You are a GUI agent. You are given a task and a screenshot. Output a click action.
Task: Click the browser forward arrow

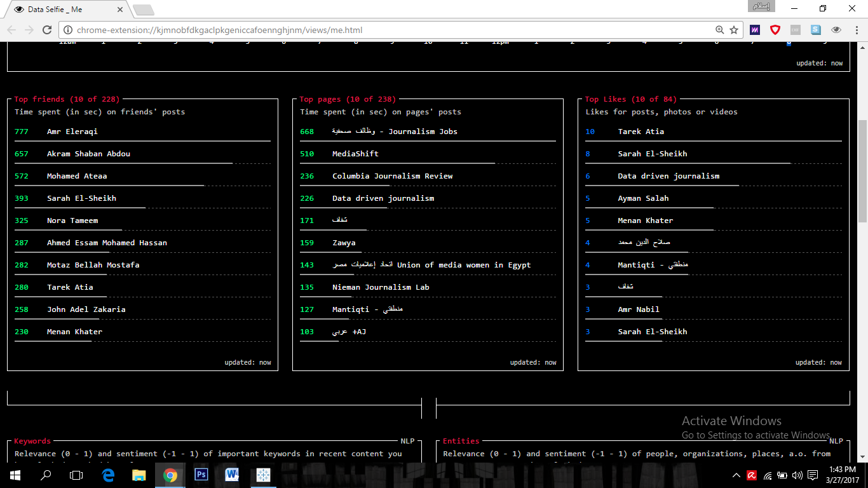(29, 30)
